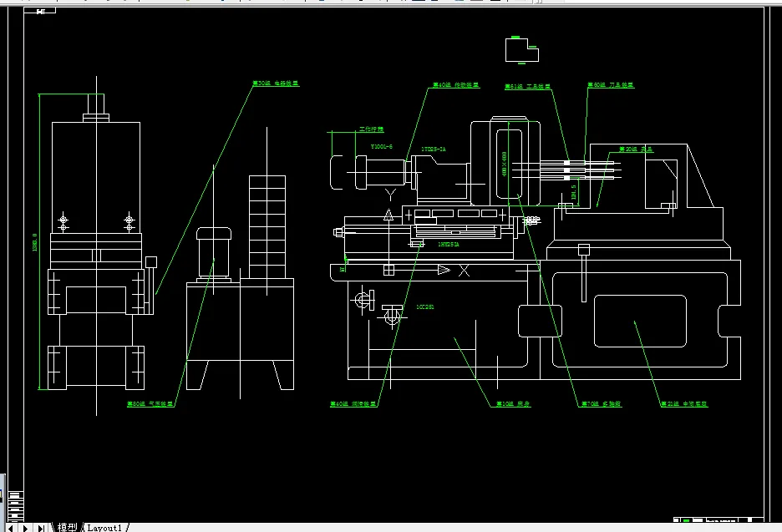Select the 第80组 气压装置 callout label
The width and height of the screenshot is (782, 532).
pos(150,404)
